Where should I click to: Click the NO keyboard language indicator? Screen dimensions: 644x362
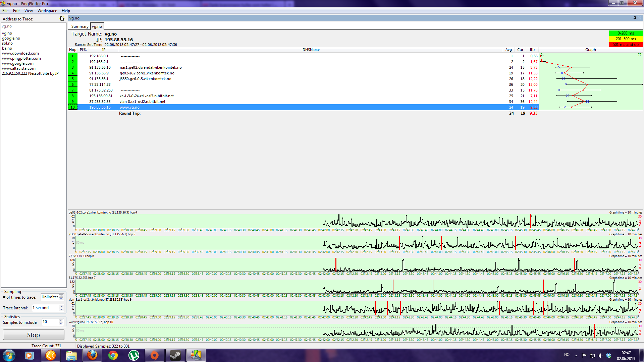[567, 355]
